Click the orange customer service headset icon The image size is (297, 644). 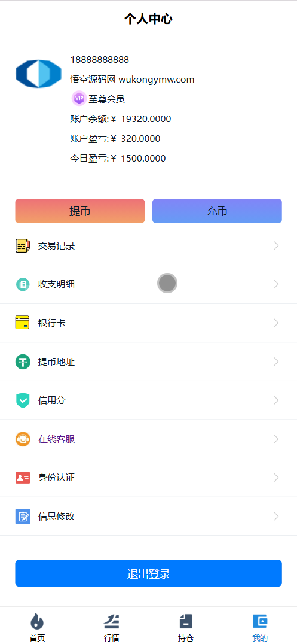pos(23,439)
